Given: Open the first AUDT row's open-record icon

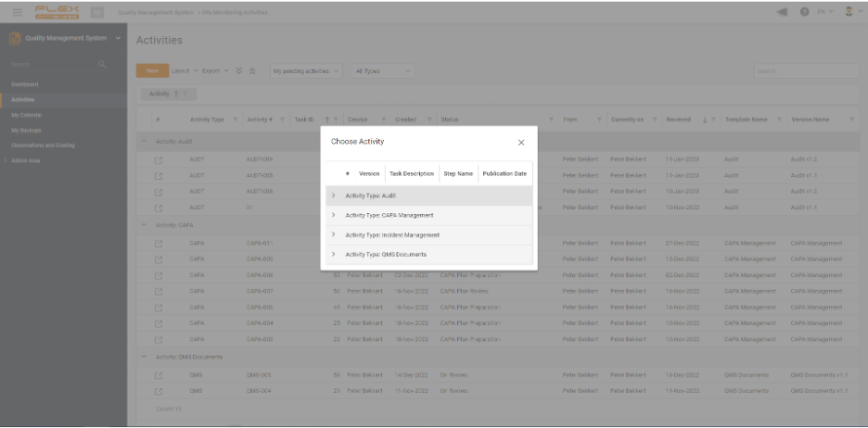Looking at the screenshot, I should (x=159, y=159).
